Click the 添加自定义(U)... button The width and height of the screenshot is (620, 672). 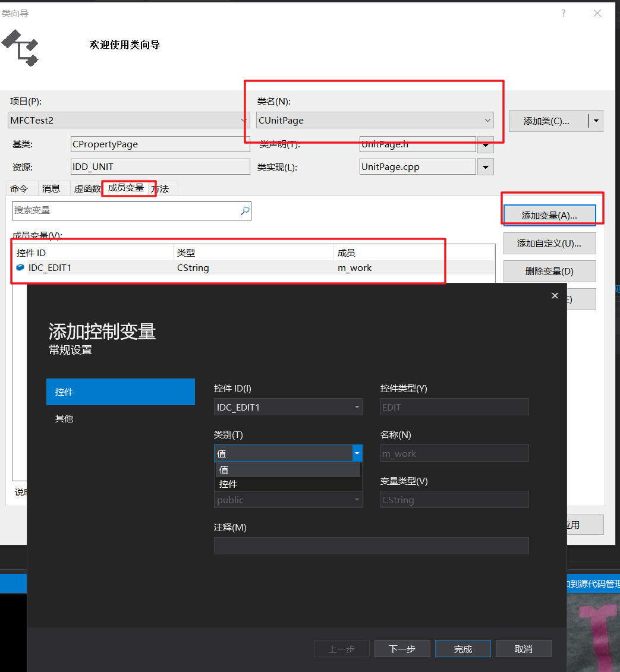pyautogui.click(x=549, y=244)
